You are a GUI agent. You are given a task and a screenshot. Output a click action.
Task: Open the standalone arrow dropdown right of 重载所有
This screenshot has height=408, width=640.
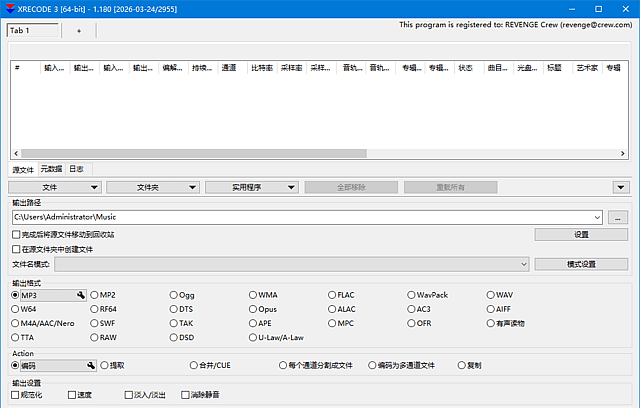click(x=621, y=187)
